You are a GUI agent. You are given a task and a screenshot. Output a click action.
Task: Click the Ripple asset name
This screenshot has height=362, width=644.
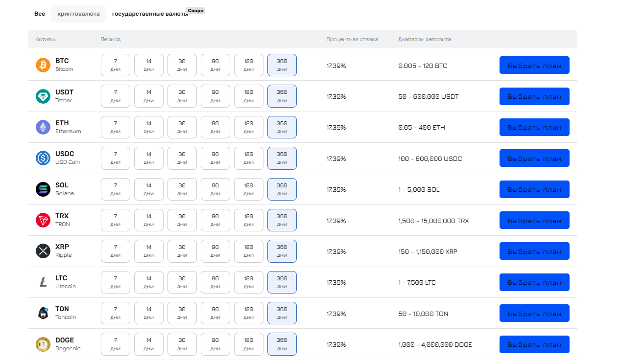tap(64, 255)
